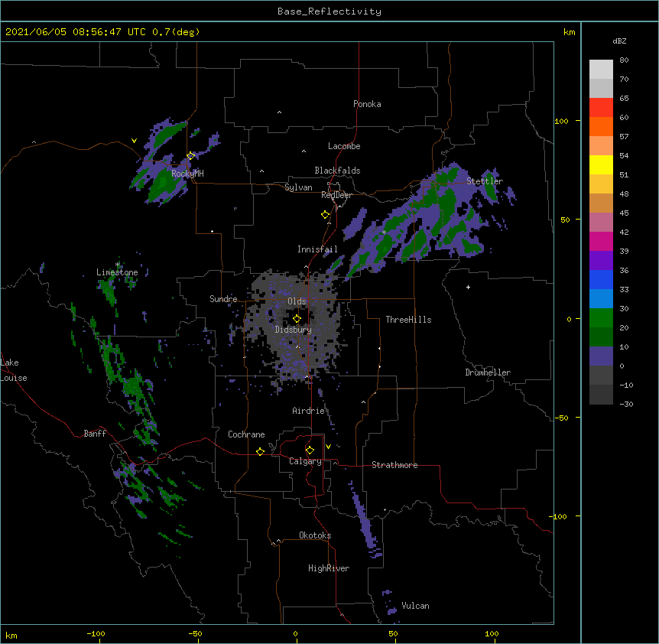Click the Cochrane city label
This screenshot has height=644, width=659.
click(x=246, y=434)
